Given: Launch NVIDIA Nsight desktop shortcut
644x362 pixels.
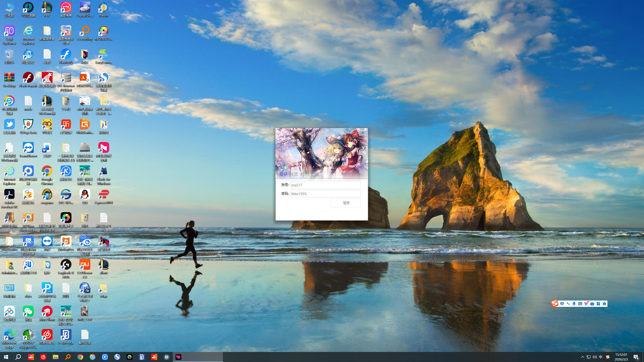Looking at the screenshot, I should click(28, 338).
